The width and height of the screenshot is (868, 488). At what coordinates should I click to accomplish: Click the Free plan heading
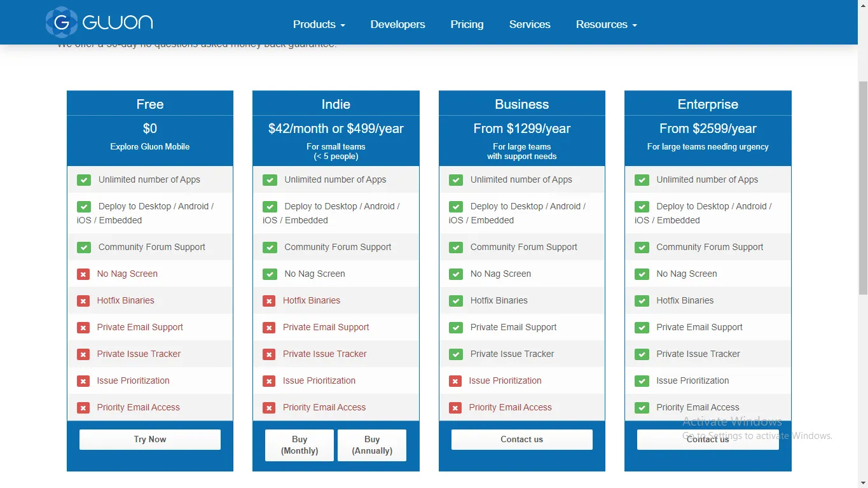coord(150,104)
